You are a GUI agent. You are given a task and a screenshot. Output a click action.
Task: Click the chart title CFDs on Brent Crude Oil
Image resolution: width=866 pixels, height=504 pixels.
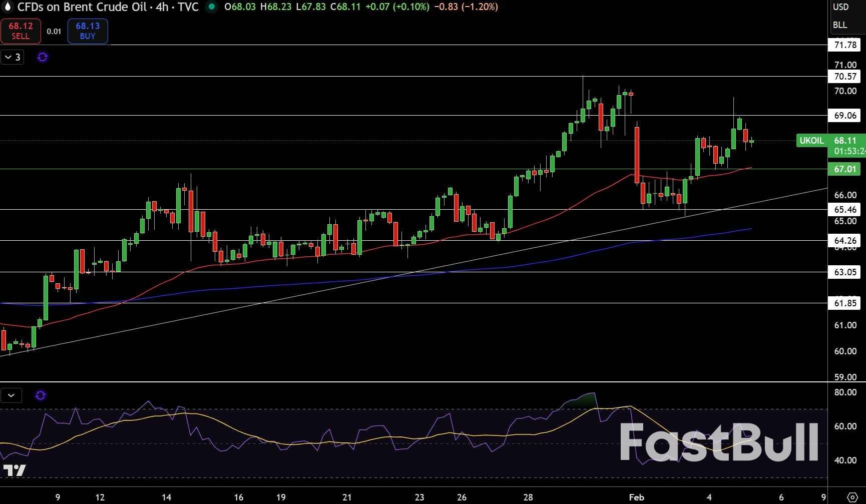click(x=82, y=7)
